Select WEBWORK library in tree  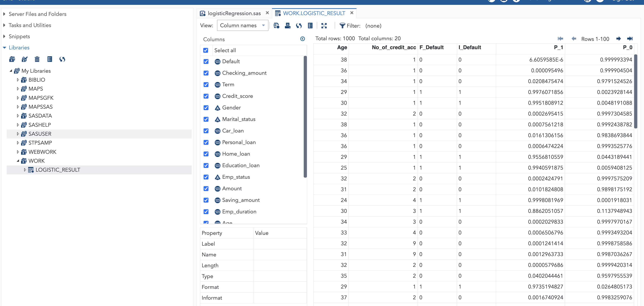[43, 152]
